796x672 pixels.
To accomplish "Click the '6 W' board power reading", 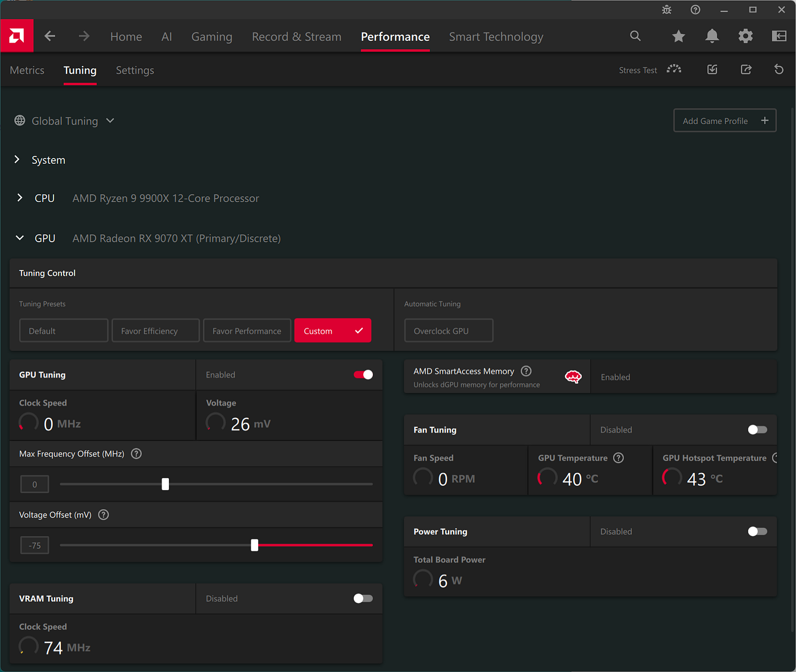I will tap(450, 580).
